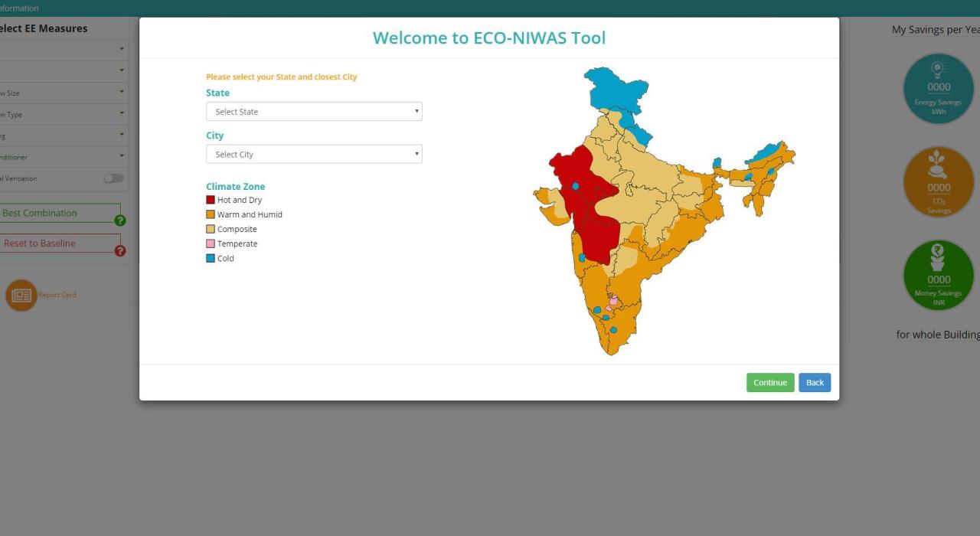The width and height of the screenshot is (980, 536).
Task: Expand the conditioner dropdown in the background panel
Action: pos(63,157)
